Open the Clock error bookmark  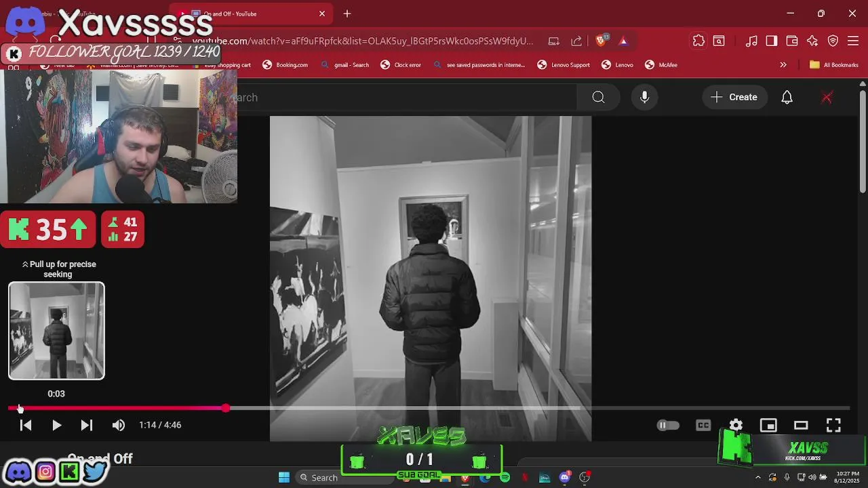(400, 65)
